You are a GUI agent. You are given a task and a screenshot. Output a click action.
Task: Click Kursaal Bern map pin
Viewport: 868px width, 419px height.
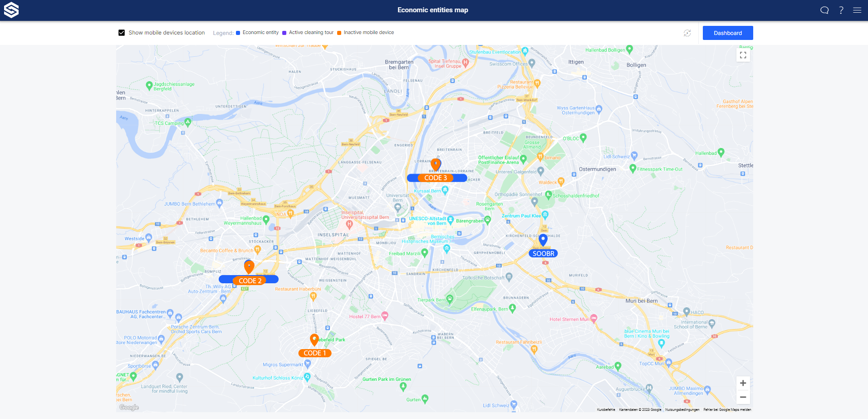pos(445,190)
